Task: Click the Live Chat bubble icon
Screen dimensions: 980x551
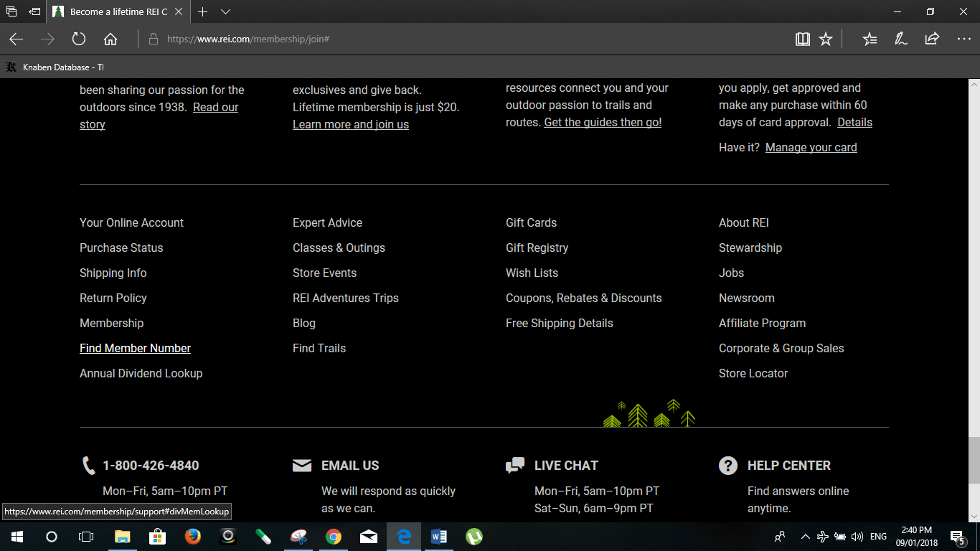Action: tap(515, 466)
